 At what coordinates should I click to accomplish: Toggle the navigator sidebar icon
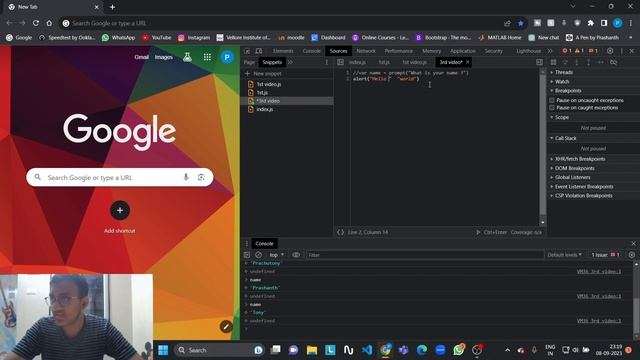[x=340, y=62]
